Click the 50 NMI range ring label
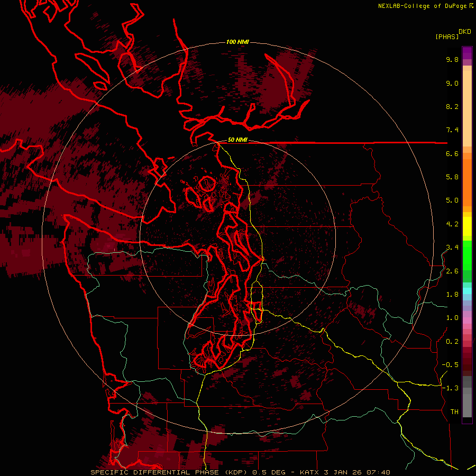 tap(237, 140)
